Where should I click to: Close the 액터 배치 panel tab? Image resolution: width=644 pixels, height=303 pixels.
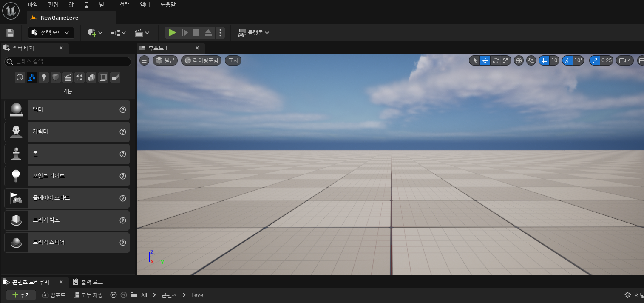click(x=61, y=48)
